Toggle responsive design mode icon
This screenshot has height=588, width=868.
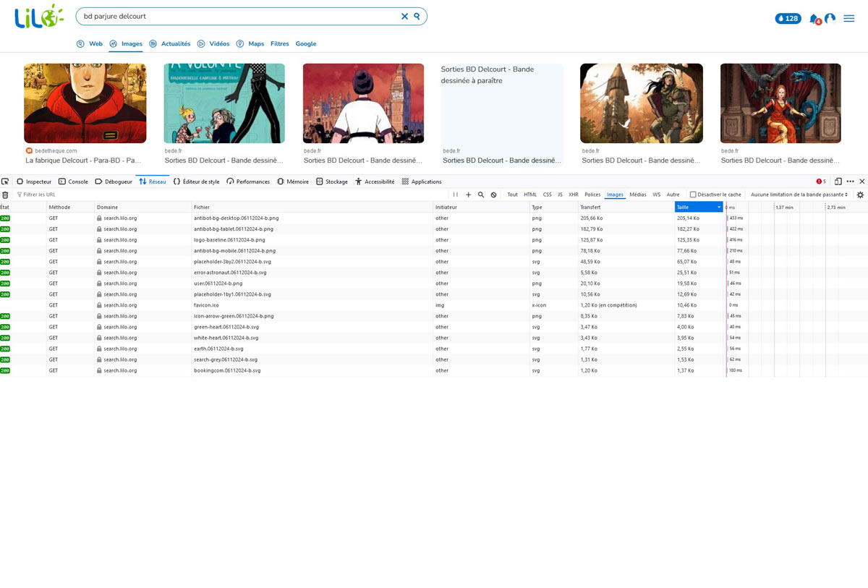838,182
